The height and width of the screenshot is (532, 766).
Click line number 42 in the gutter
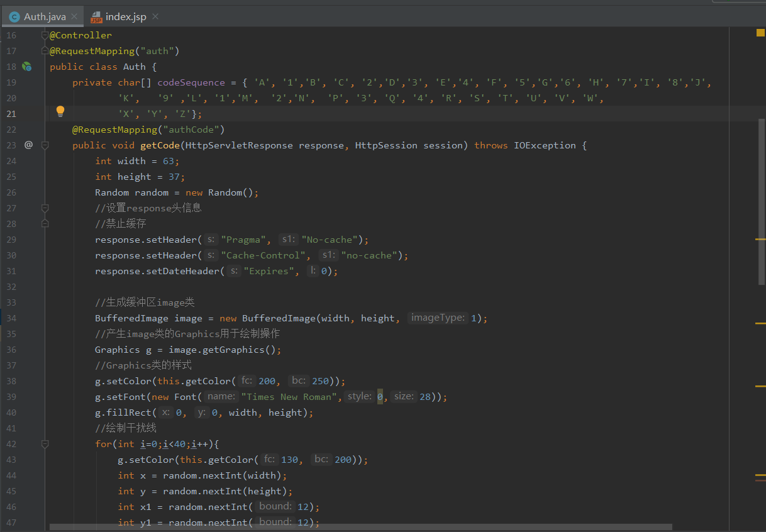(x=11, y=444)
